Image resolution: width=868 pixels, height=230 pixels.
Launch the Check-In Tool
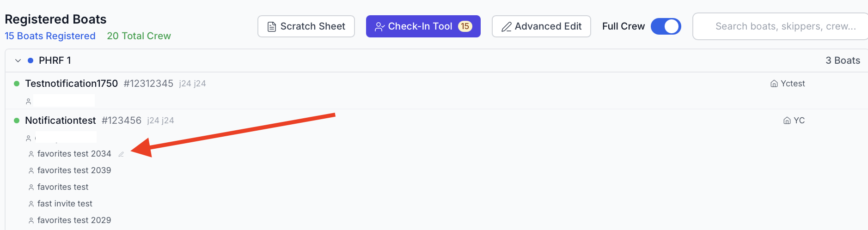423,26
